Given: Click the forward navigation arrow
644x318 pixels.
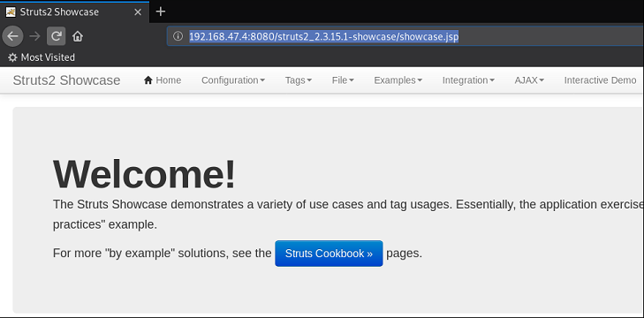Looking at the screenshot, I should [x=35, y=36].
